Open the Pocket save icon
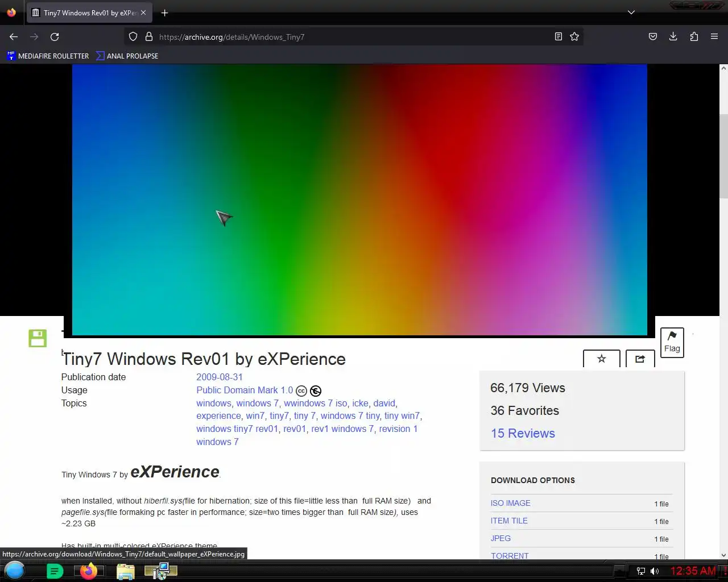The width and height of the screenshot is (728, 582). [653, 36]
